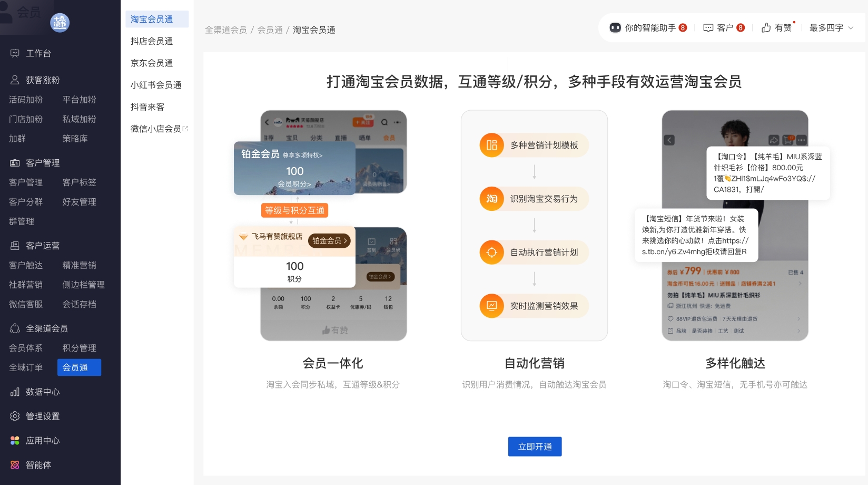Click the 客户 chat bubble icon
Screen dimensions: 868x485
click(x=708, y=28)
